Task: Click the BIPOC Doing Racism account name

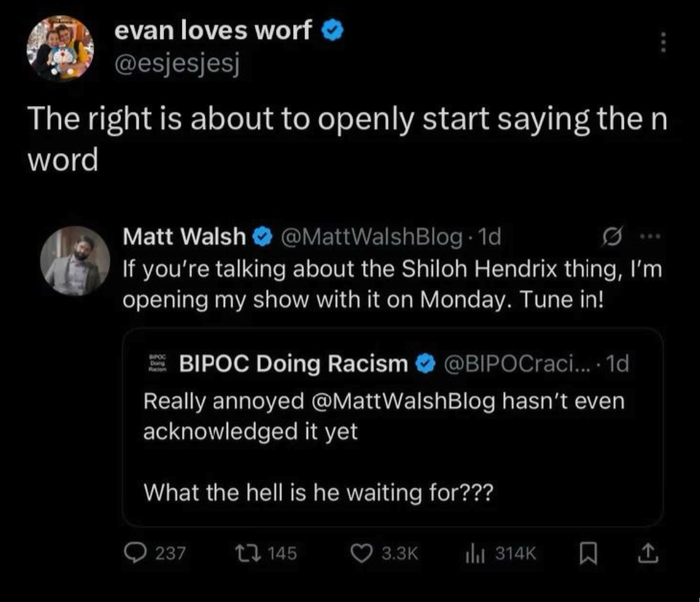Action: click(293, 363)
